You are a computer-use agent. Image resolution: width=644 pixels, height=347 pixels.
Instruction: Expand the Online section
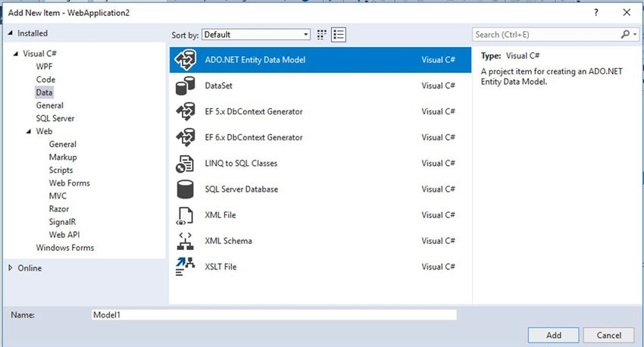tap(11, 267)
